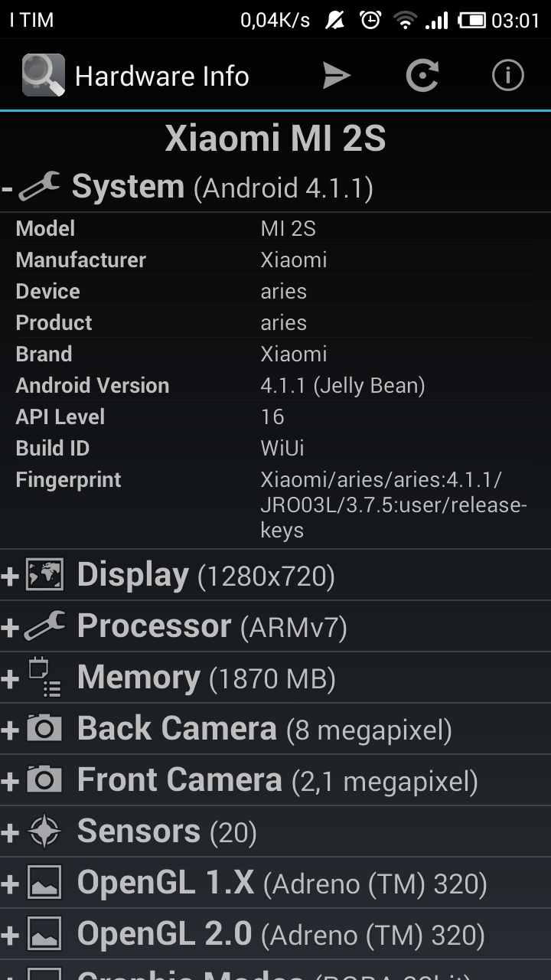Image resolution: width=551 pixels, height=980 pixels.
Task: Expand the Memory (1870 MB) section
Action: pos(275,678)
